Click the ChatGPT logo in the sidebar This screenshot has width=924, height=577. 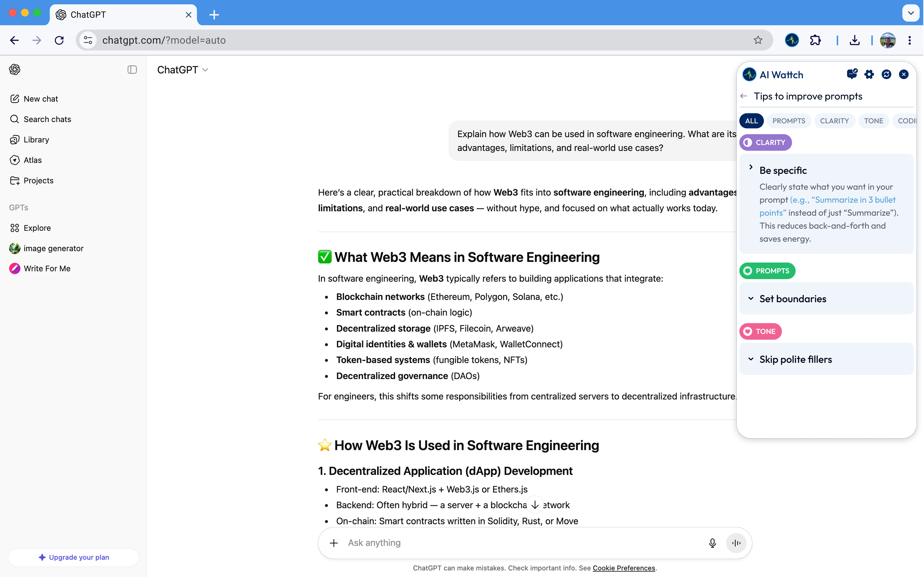14,69
